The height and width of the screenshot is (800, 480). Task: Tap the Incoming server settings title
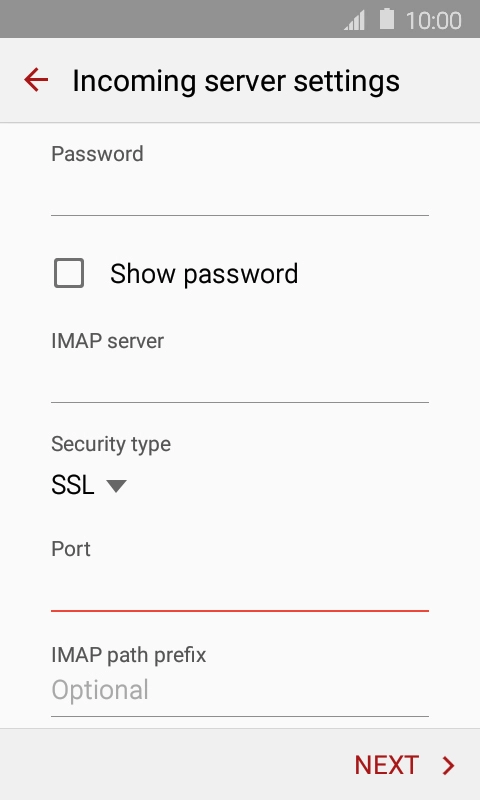(x=236, y=81)
